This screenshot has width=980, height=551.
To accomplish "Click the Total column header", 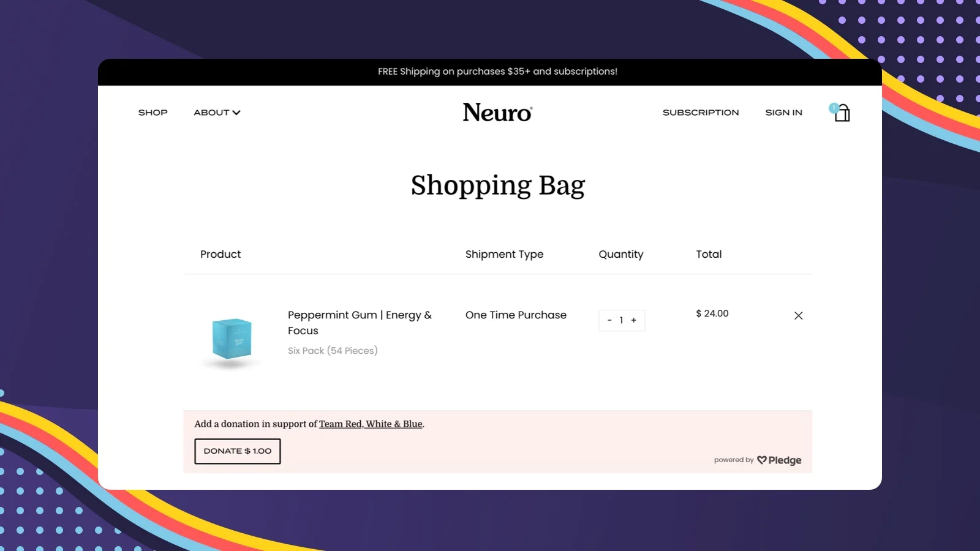I will (709, 254).
